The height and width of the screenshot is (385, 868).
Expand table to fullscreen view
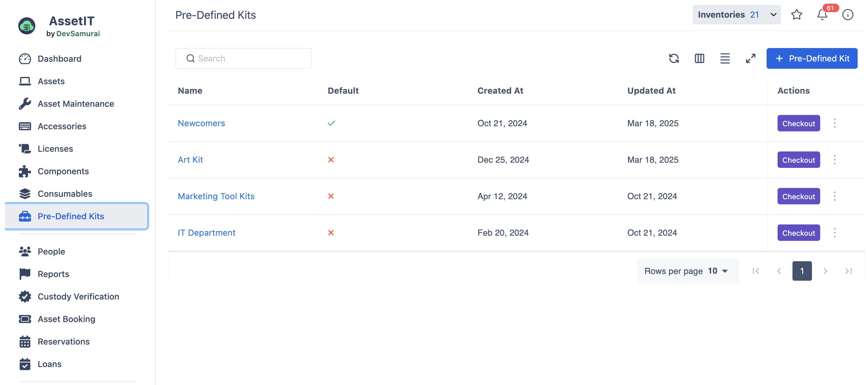click(750, 58)
